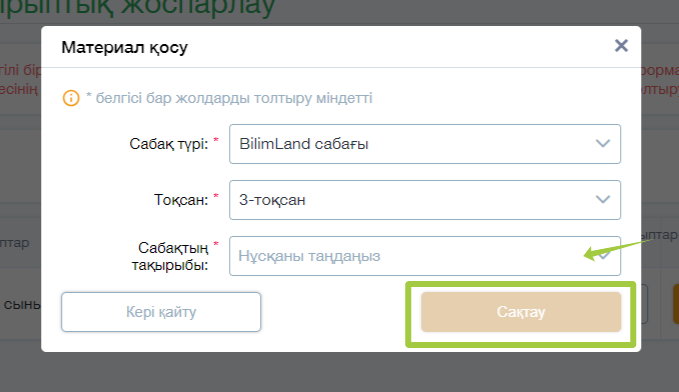The width and height of the screenshot is (679, 392).
Task: Click the Кері қайту button
Action: tap(161, 312)
